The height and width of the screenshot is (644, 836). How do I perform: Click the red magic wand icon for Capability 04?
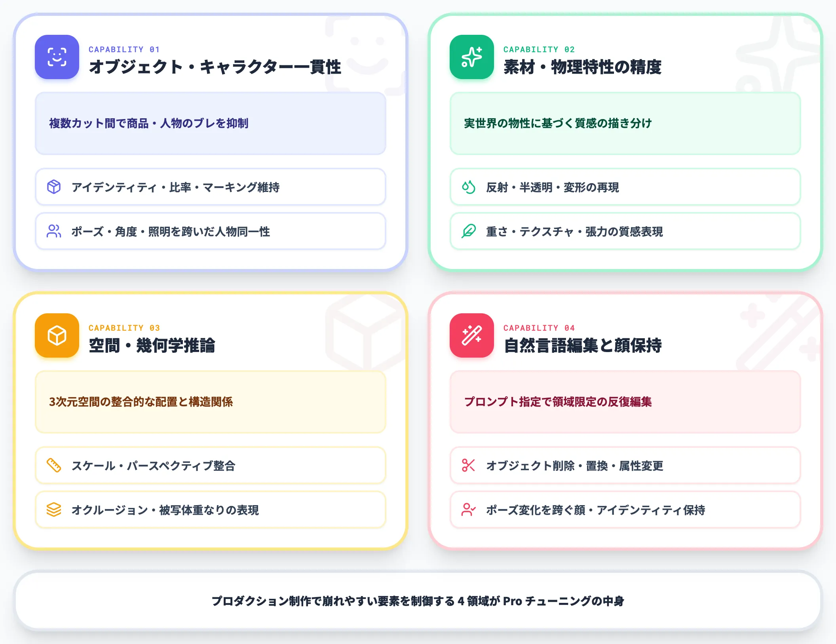click(472, 335)
